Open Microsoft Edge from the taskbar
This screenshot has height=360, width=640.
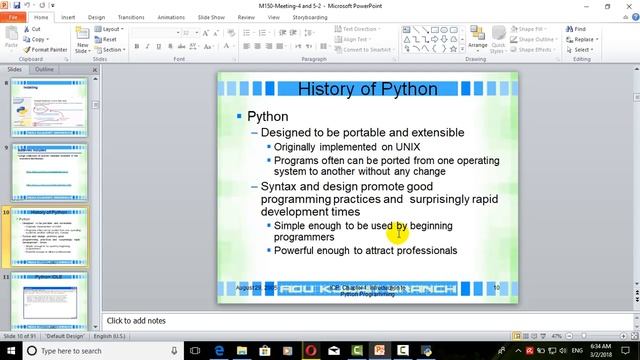pyautogui.click(x=219, y=351)
